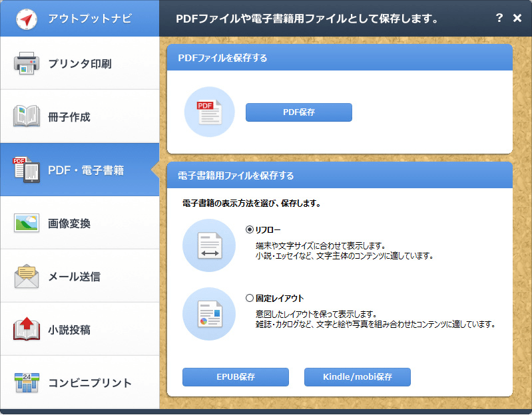Open help with the question mark

(499, 18)
